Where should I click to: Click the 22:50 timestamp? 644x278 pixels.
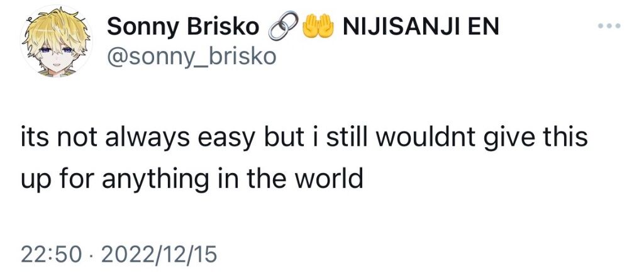pos(49,255)
